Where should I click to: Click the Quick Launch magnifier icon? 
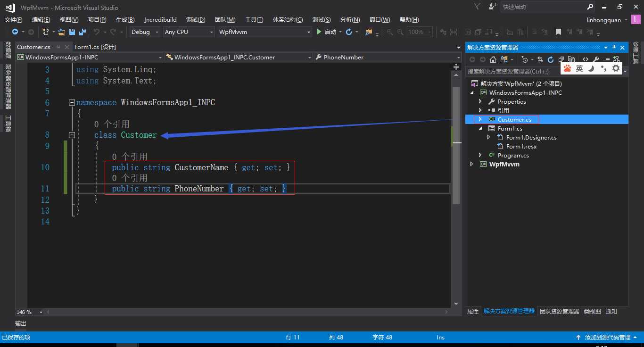[x=590, y=7]
